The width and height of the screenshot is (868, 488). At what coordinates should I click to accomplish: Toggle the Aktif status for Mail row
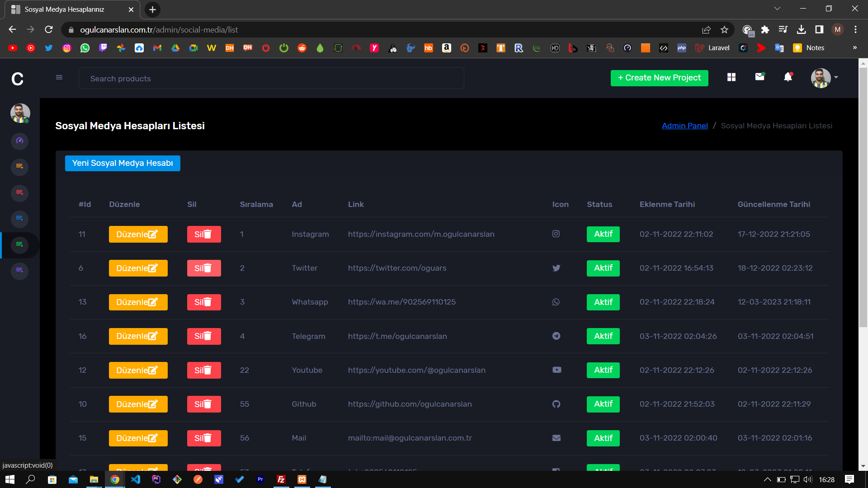(x=603, y=438)
